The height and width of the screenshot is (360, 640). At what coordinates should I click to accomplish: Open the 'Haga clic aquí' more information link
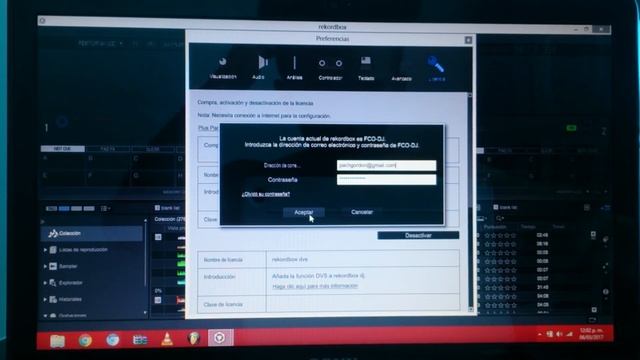click(315, 286)
